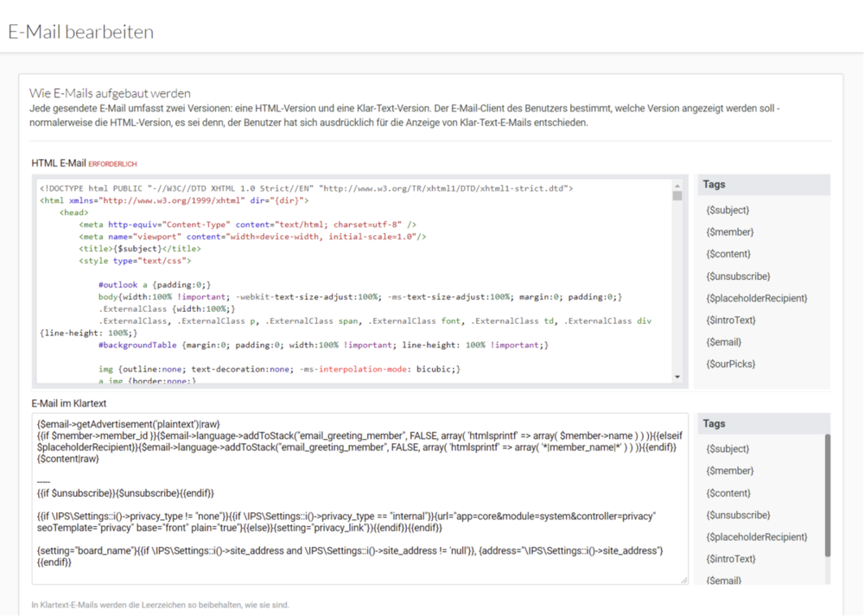Add {$unsubscribe} tag from Klartext tags list

click(x=737, y=515)
